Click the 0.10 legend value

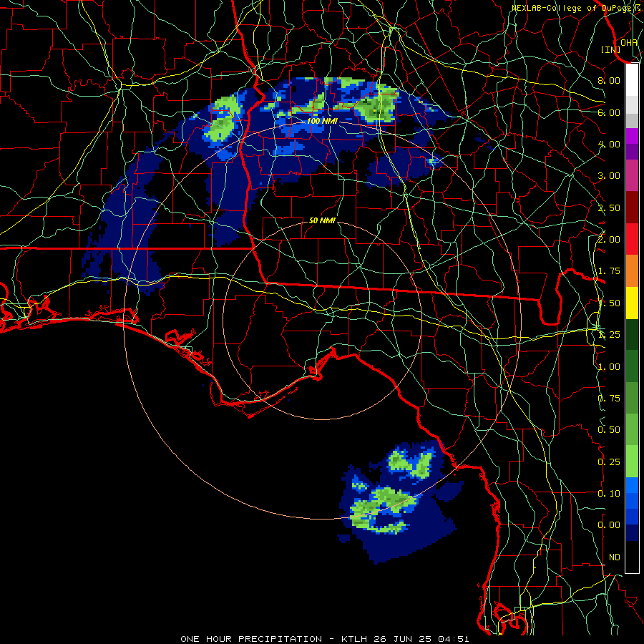(609, 494)
